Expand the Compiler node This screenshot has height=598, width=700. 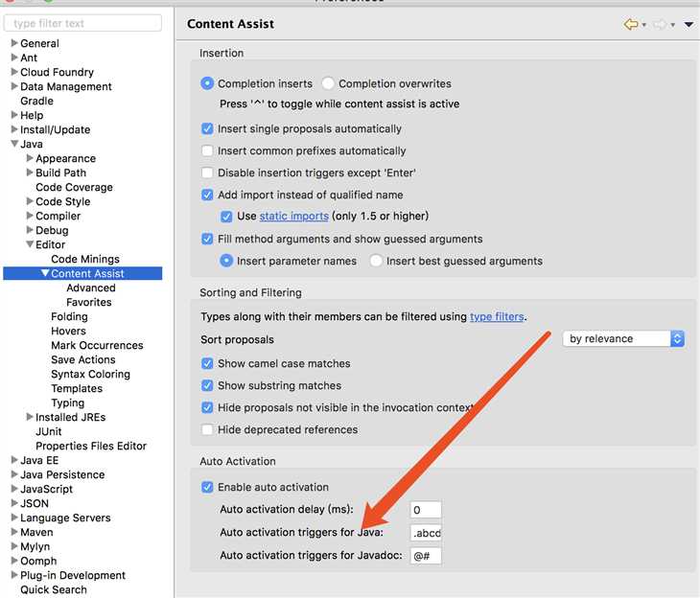30,216
